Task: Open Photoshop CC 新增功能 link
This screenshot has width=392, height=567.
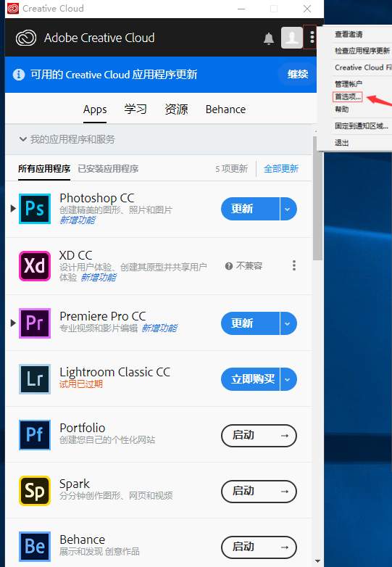Action: click(78, 220)
